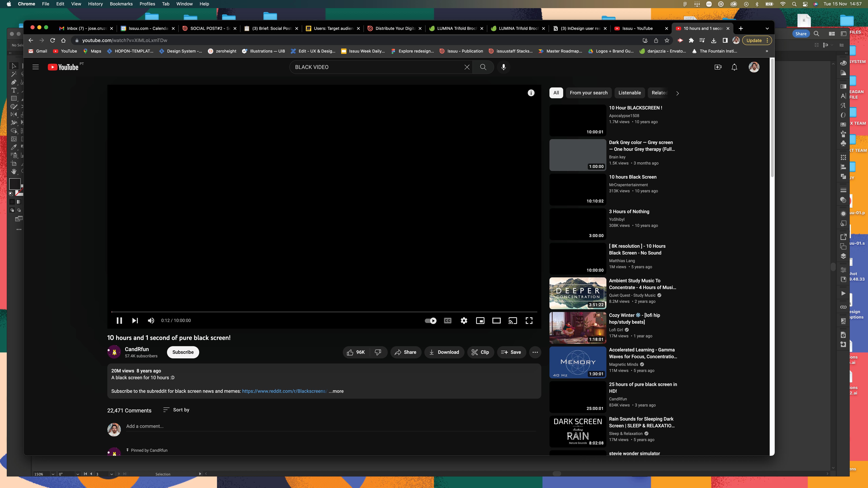This screenshot has height=488, width=868.
Task: Open video settings gear
Action: pyautogui.click(x=464, y=321)
